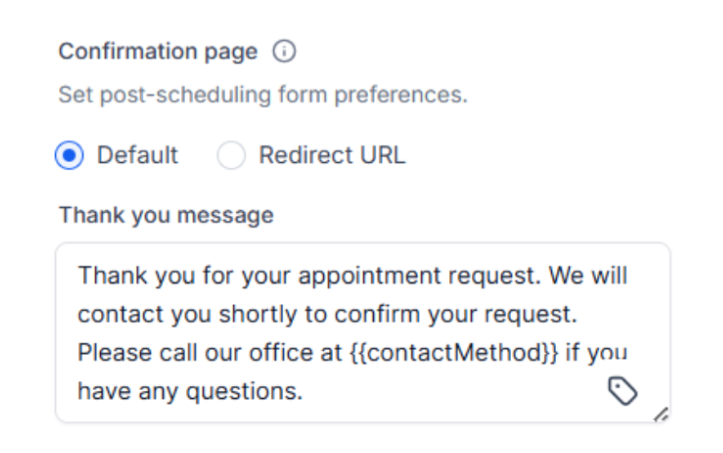Click the resize handle of the message box

pyautogui.click(x=660, y=415)
